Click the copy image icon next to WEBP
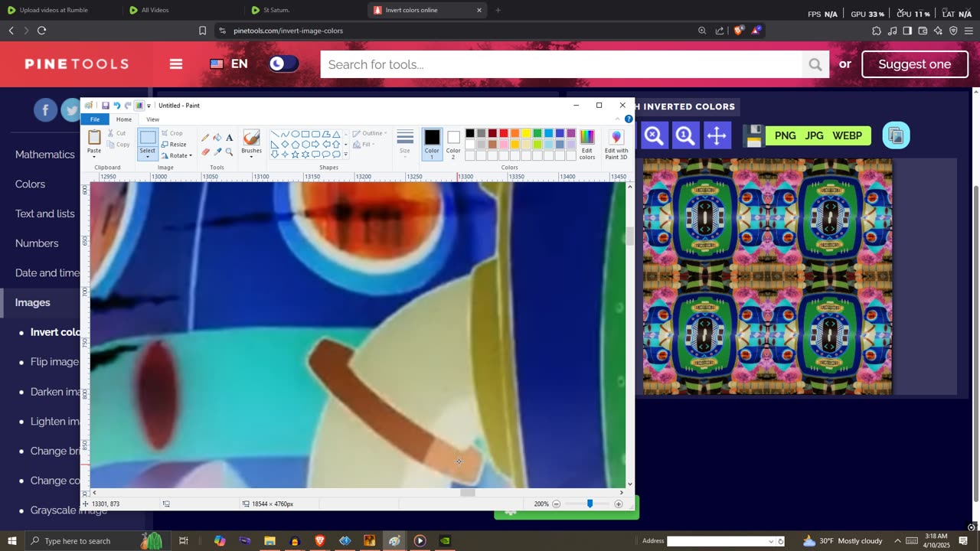Viewport: 980px width, 551px height. click(896, 135)
